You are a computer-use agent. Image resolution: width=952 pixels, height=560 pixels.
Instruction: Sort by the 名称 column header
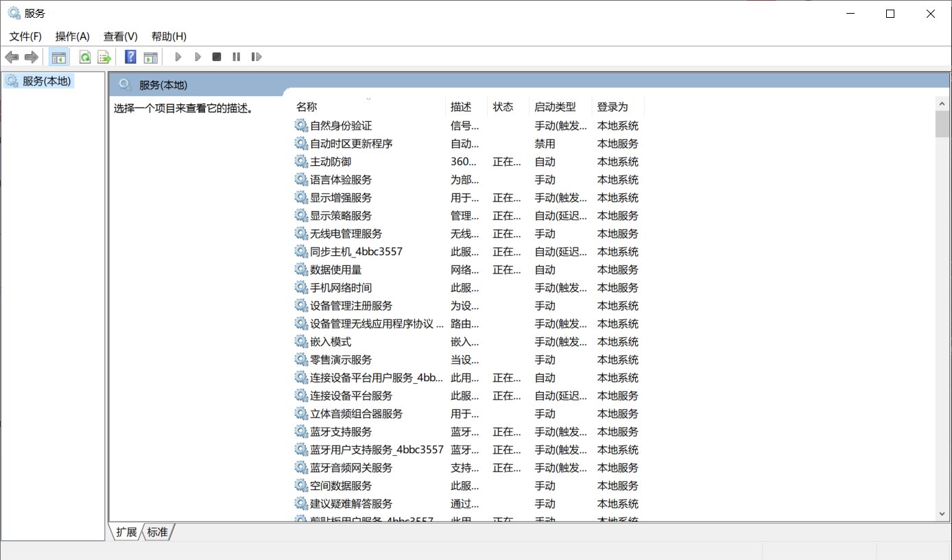coord(369,107)
